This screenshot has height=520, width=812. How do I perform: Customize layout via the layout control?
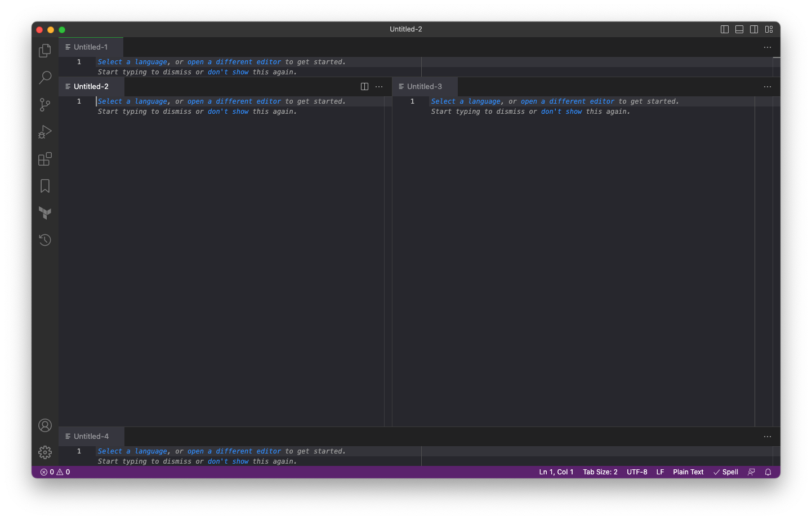point(769,29)
